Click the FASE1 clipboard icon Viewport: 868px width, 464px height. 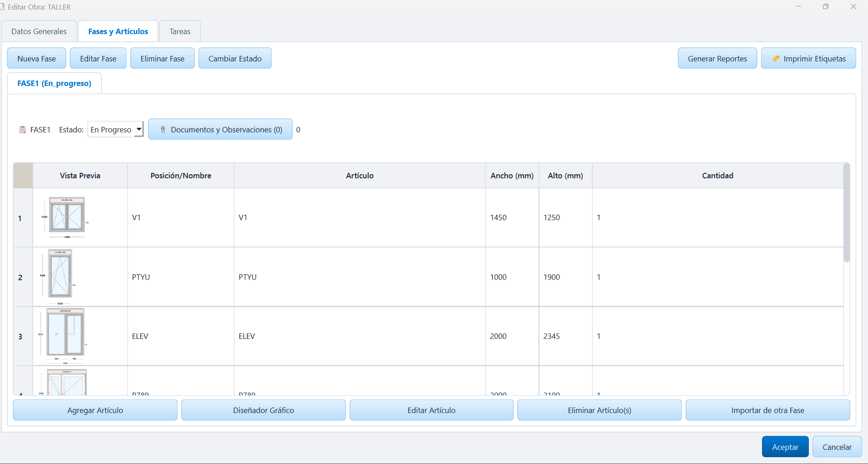22,130
